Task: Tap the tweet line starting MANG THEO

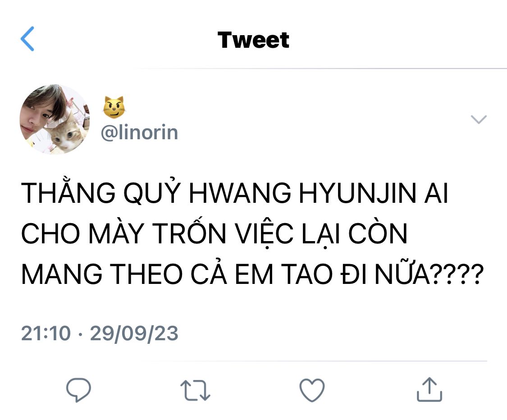Action: pos(252,274)
